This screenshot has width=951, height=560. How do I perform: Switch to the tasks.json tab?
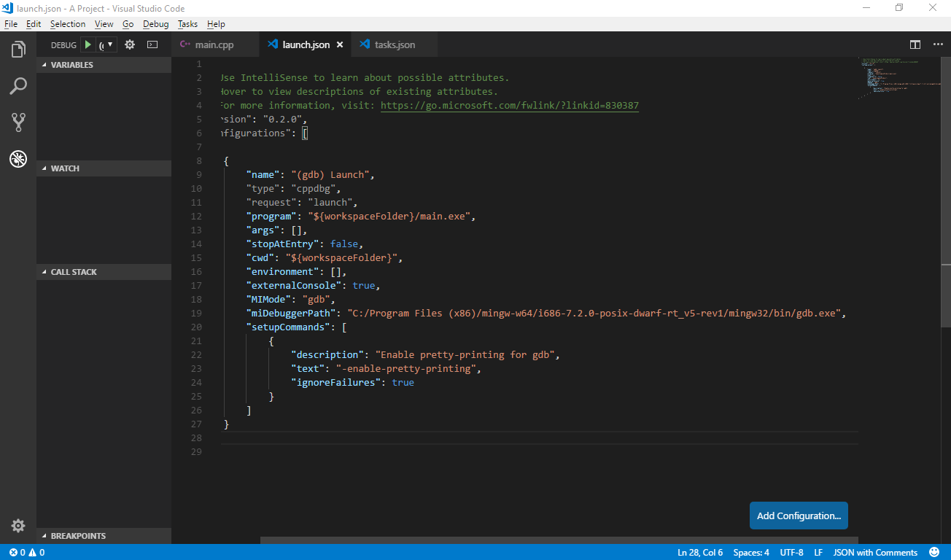click(395, 45)
